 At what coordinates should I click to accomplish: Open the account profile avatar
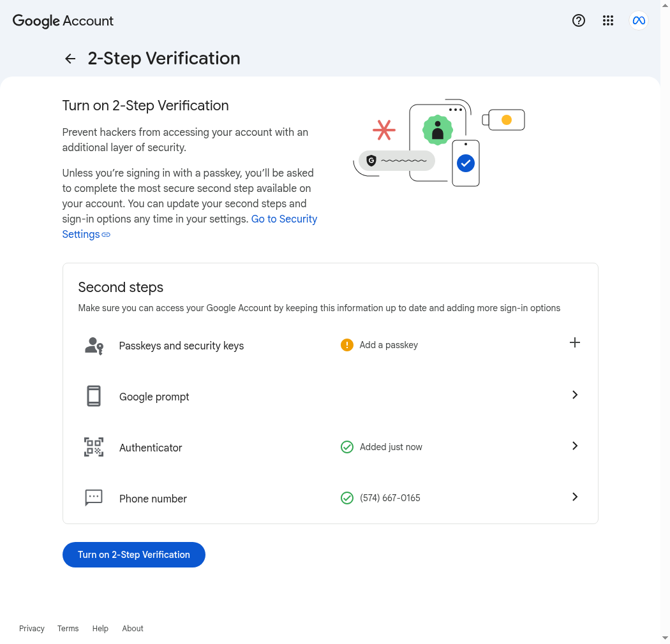click(639, 20)
